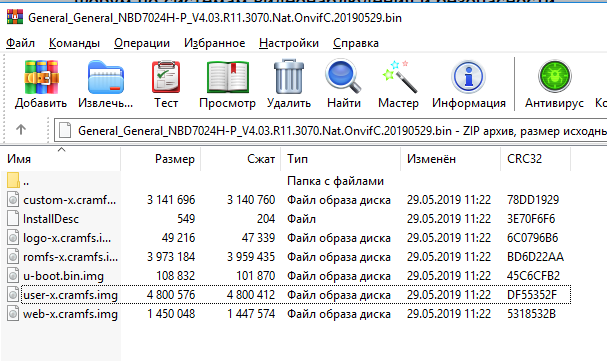Click size value 108 832
Image resolution: width=607 pixels, height=361 pixels.
(176, 275)
